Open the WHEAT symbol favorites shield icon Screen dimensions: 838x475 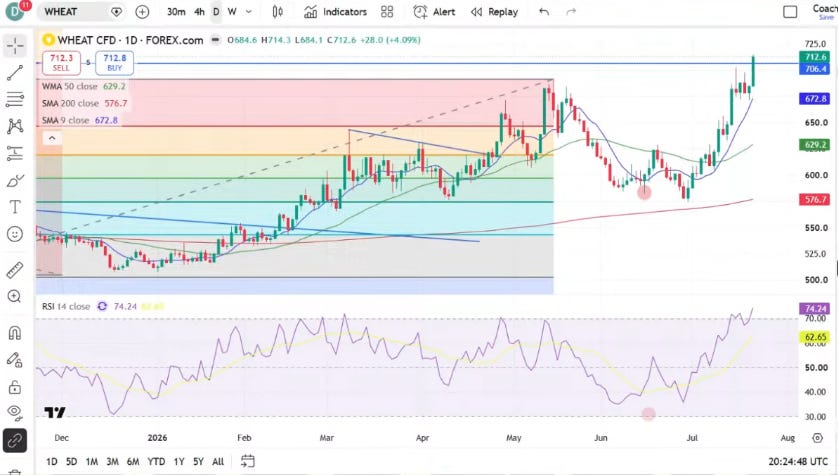point(116,12)
